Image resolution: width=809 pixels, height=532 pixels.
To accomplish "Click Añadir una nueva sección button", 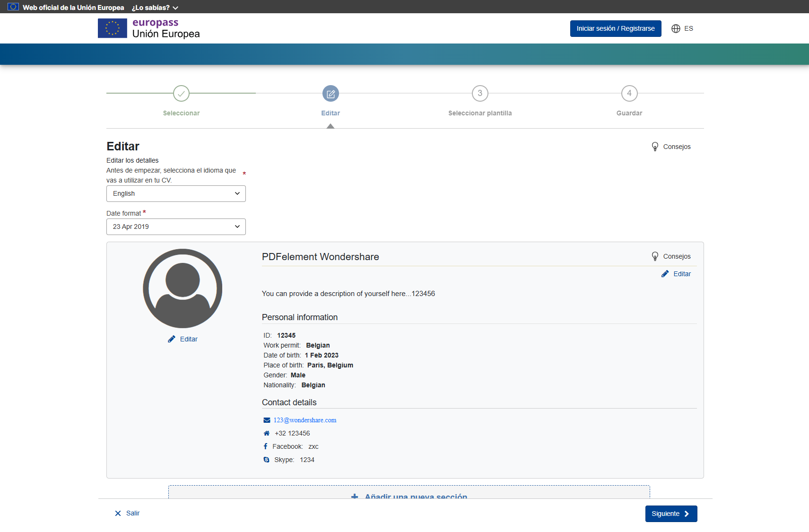I will (409, 492).
